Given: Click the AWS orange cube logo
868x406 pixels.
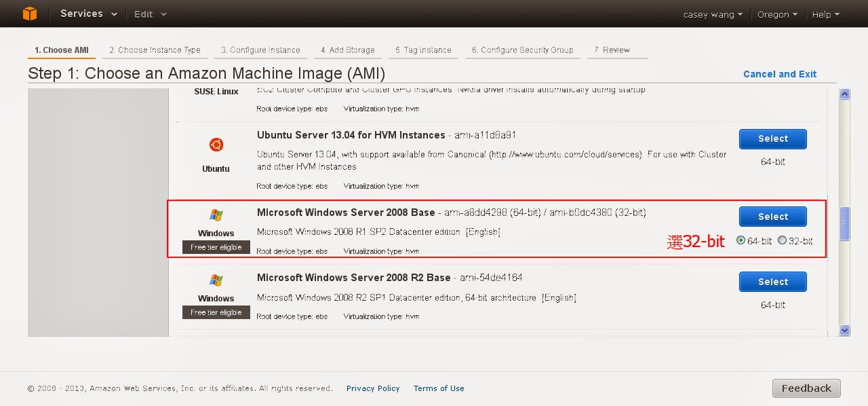Looking at the screenshot, I should (30, 14).
